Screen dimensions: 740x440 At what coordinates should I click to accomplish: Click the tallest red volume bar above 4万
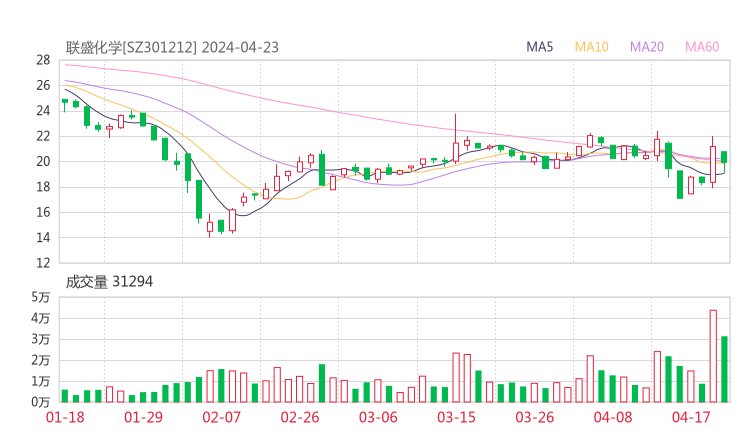click(713, 356)
